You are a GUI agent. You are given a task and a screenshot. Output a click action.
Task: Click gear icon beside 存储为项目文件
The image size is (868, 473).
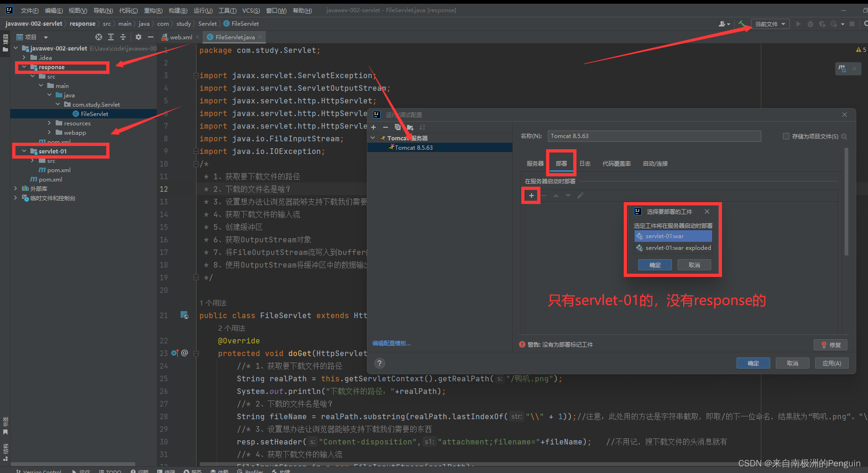844,137
